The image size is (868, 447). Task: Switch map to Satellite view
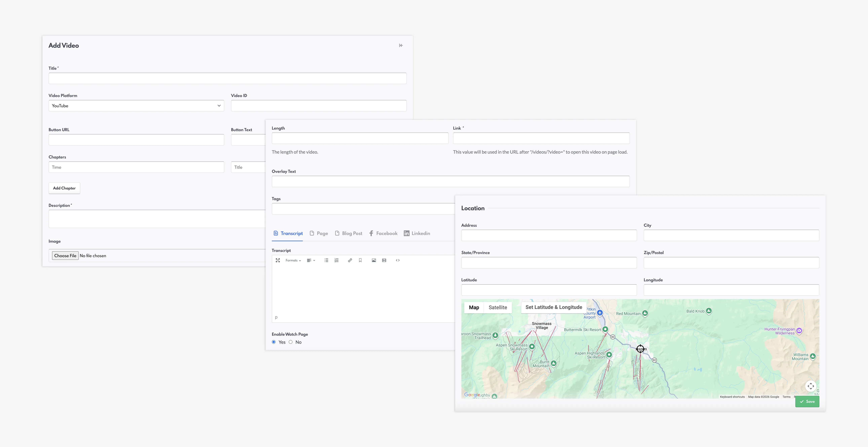[x=498, y=308]
